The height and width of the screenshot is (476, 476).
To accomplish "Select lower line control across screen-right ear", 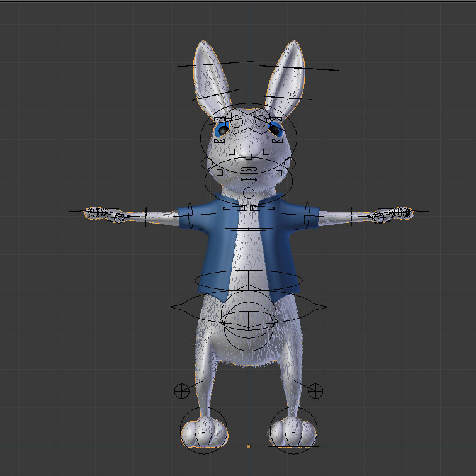I will (288, 98).
